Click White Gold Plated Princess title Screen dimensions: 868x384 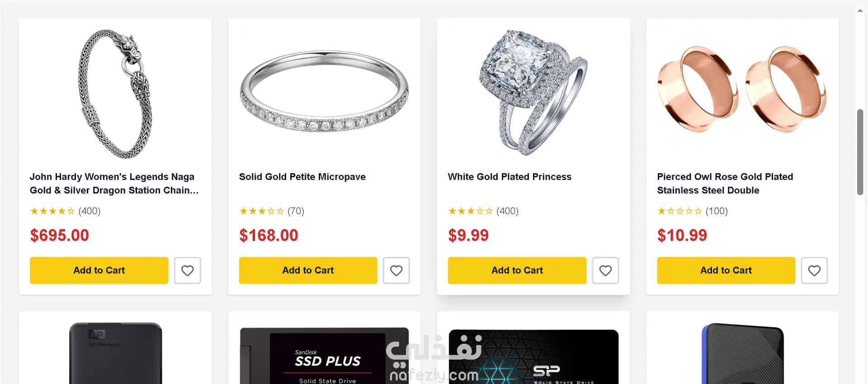click(x=509, y=177)
